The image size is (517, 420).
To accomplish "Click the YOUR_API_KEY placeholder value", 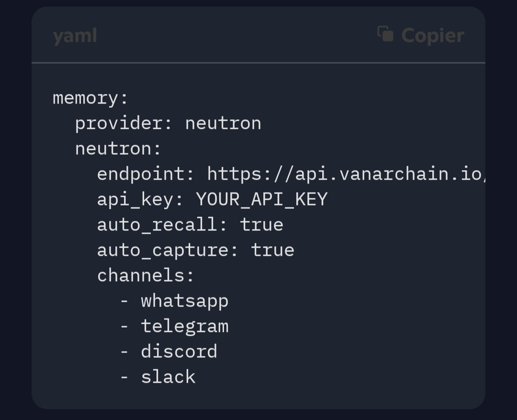I will tap(262, 199).
